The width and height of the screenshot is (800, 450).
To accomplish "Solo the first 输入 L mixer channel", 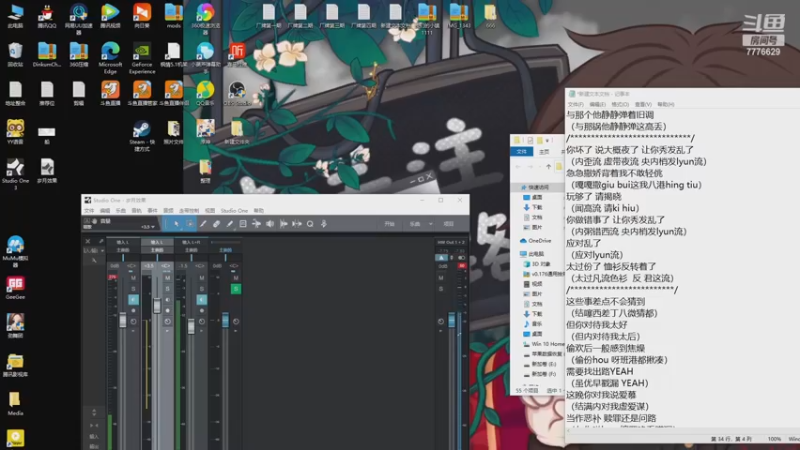I will [133, 289].
